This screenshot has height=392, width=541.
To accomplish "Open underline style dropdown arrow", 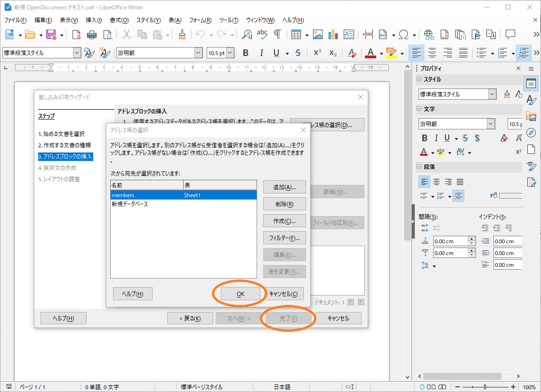I will 287,54.
